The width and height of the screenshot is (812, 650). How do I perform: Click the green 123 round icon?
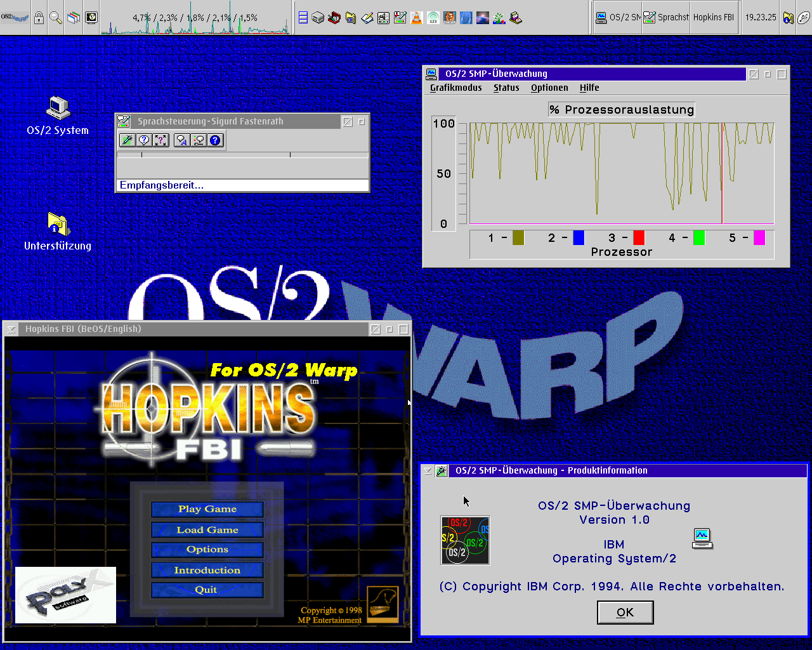click(x=433, y=18)
